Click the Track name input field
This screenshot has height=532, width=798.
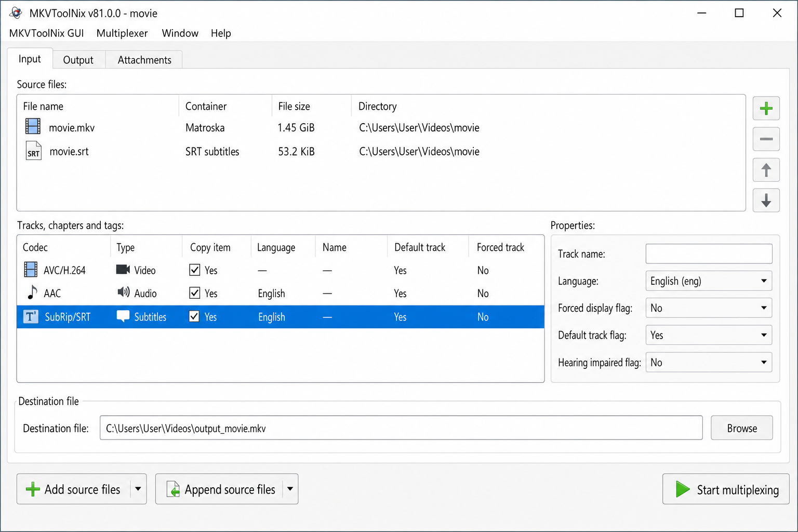click(709, 254)
